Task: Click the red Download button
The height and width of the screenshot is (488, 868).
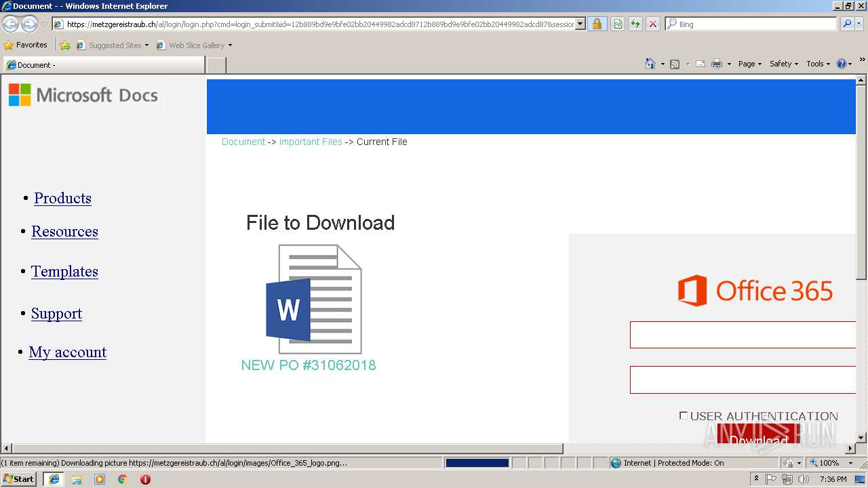Action: tap(758, 434)
